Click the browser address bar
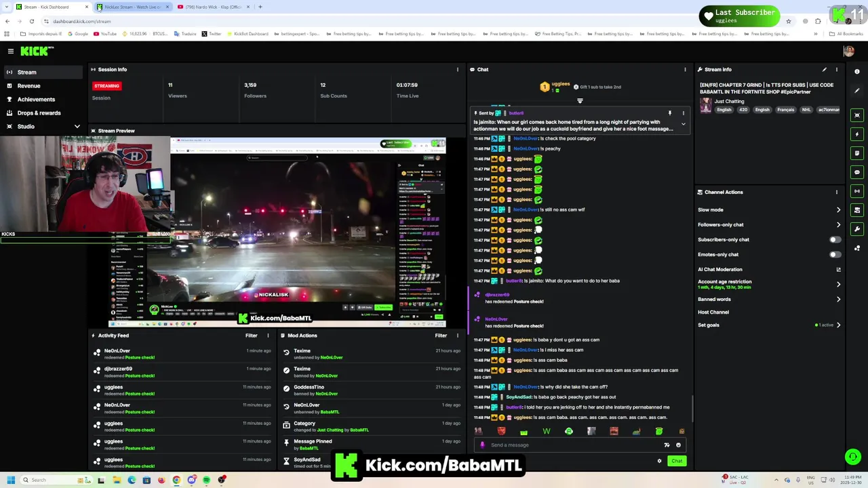This screenshot has height=488, width=868. [x=407, y=21]
